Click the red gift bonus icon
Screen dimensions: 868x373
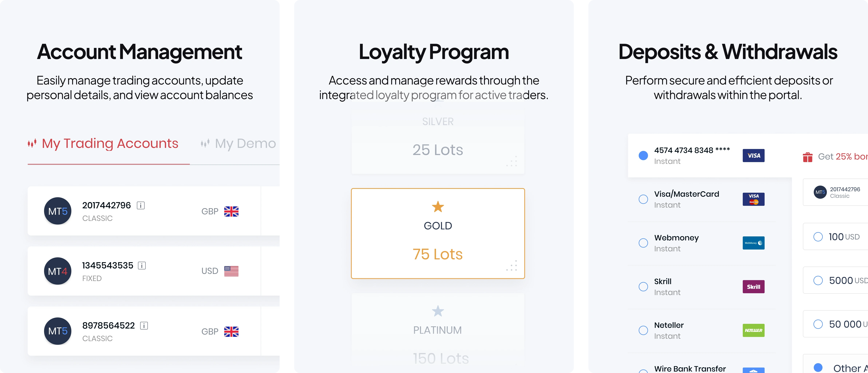(x=807, y=157)
